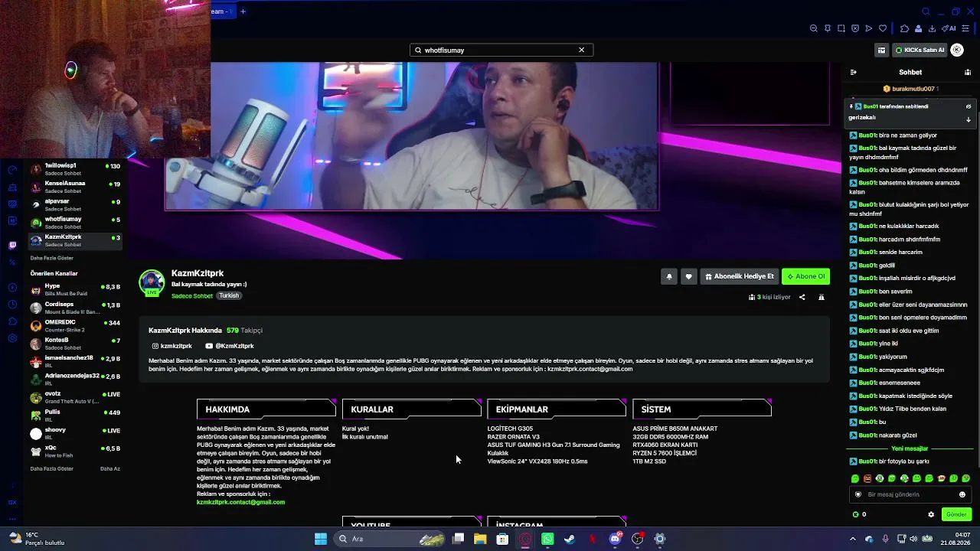This screenshot has width=980, height=551.
Task: Toggle the notification bell for KazmKzltprk
Action: (669, 276)
